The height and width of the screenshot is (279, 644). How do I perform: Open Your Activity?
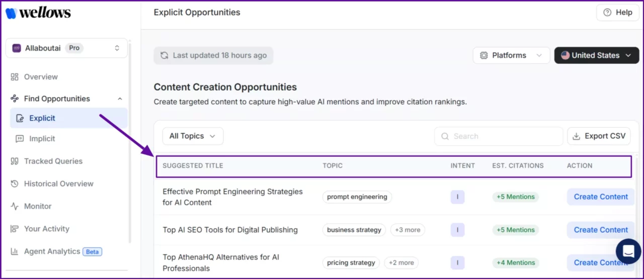tap(47, 229)
